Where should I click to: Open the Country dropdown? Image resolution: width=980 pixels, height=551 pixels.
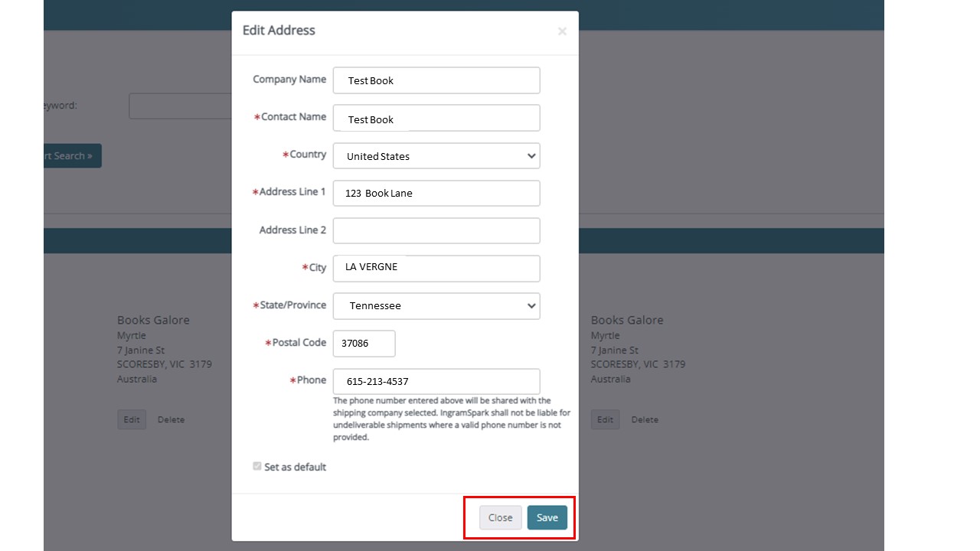436,155
